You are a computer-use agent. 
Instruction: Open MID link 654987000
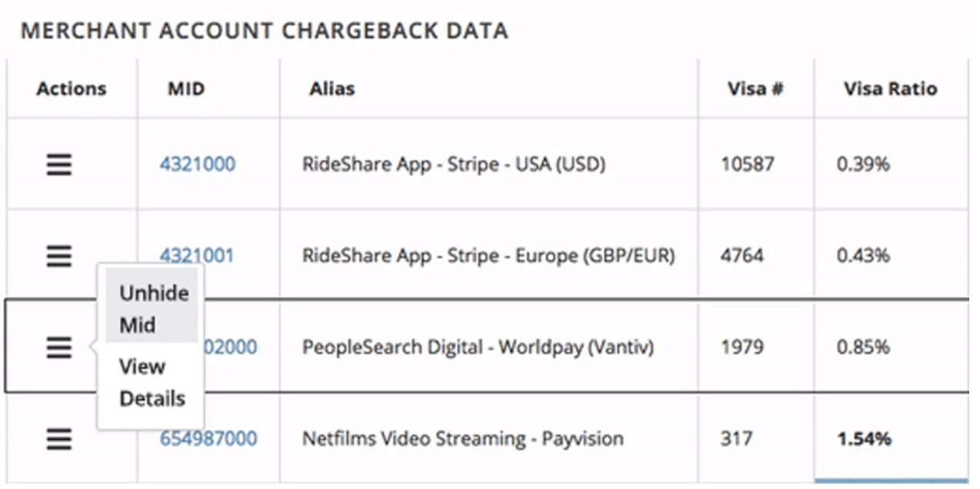point(208,439)
